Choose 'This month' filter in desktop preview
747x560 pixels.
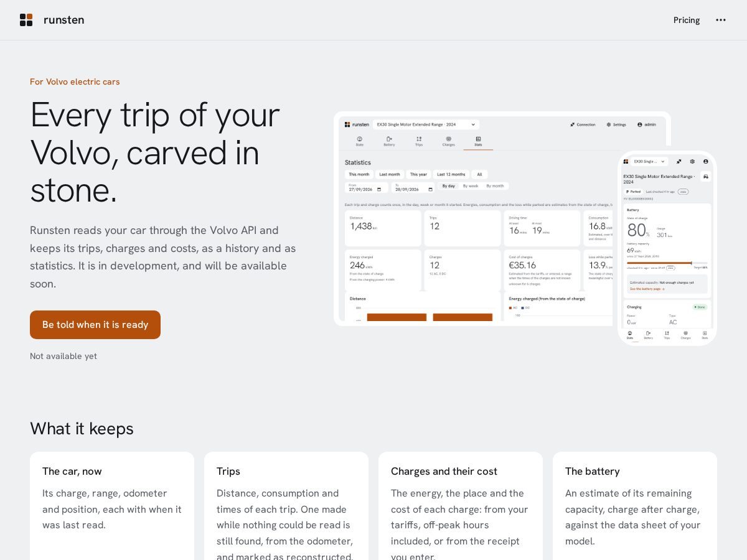(359, 174)
